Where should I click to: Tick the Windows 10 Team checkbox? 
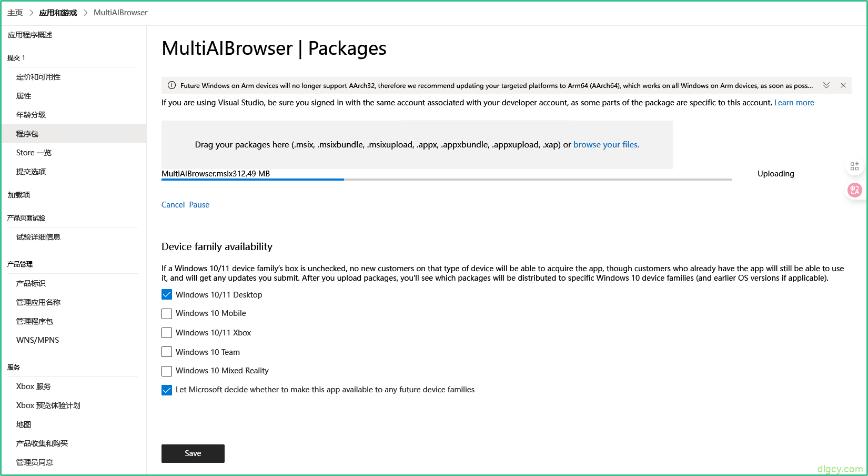point(167,352)
